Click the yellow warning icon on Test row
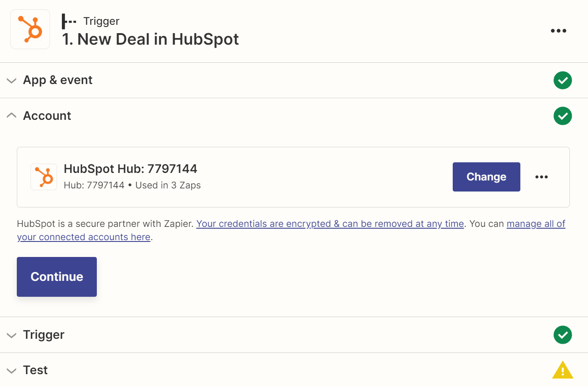The image size is (588, 387). tap(563, 370)
